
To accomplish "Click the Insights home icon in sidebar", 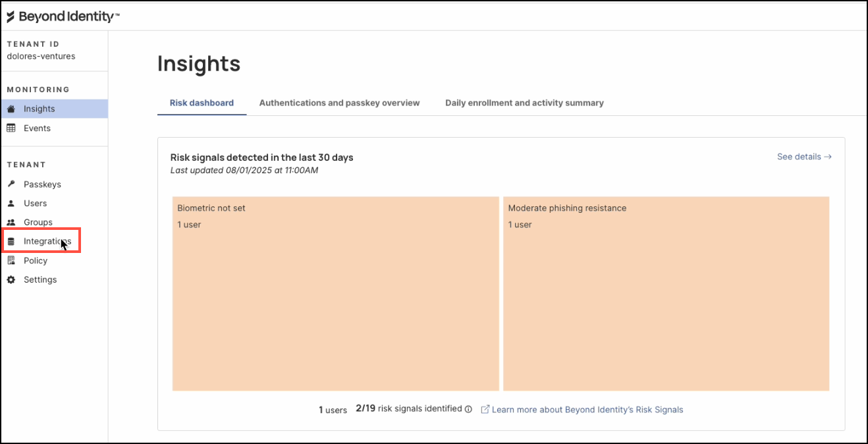I will 11,109.
